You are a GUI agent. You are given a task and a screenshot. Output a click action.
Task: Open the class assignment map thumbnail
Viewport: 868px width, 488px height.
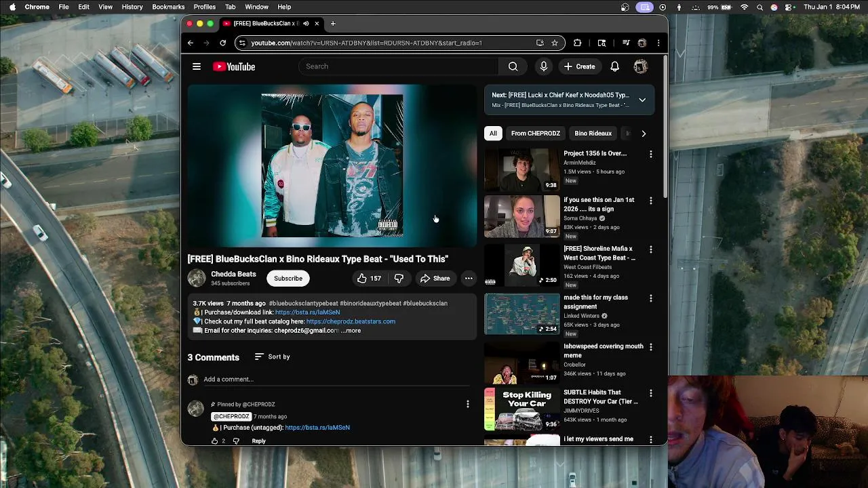[x=522, y=314]
